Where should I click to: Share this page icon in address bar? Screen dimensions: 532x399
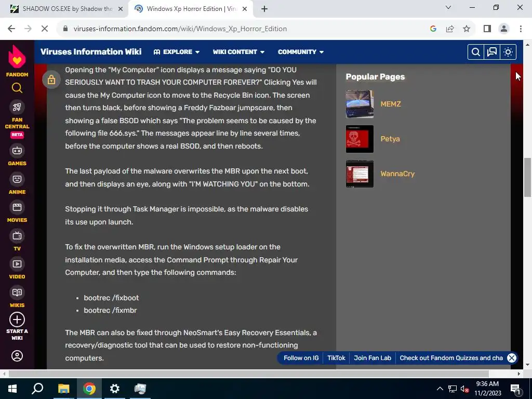(450, 29)
